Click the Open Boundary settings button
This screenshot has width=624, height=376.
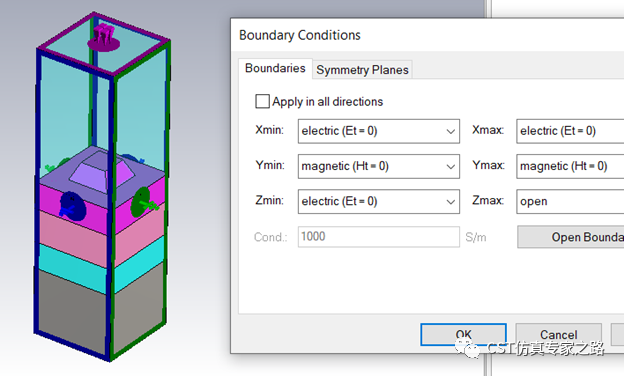[571, 237]
